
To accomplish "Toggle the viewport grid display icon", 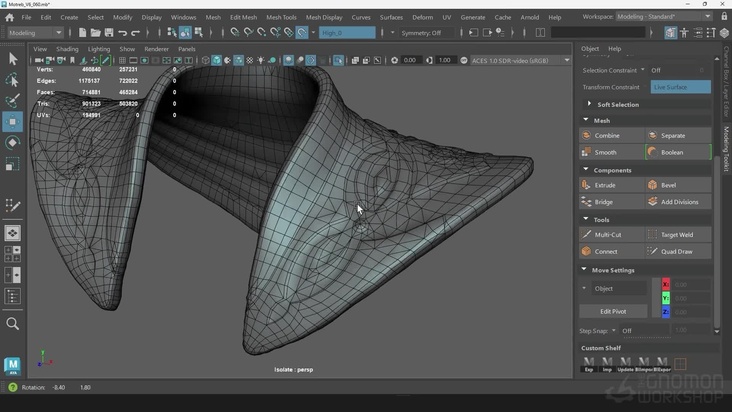I will pos(122,60).
